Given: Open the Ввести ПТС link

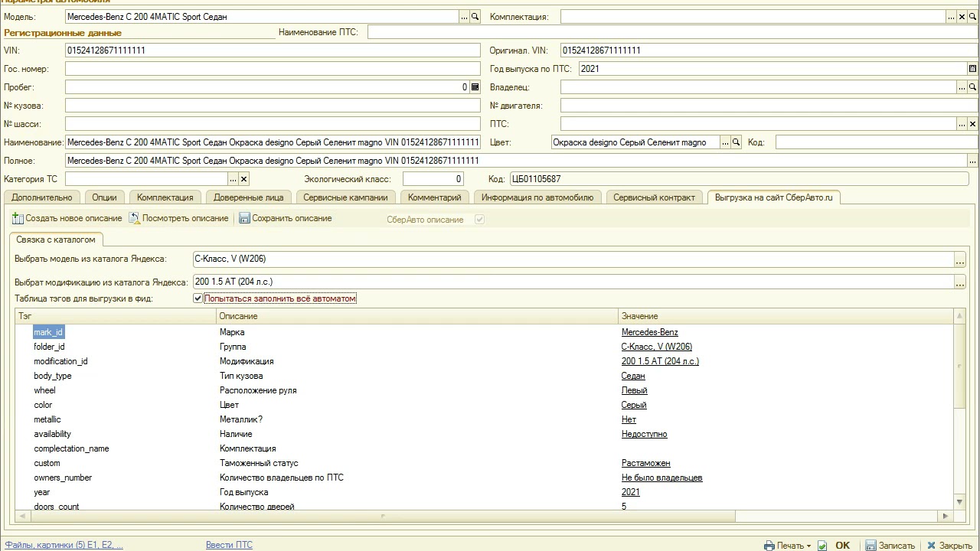Looking at the screenshot, I should point(229,545).
